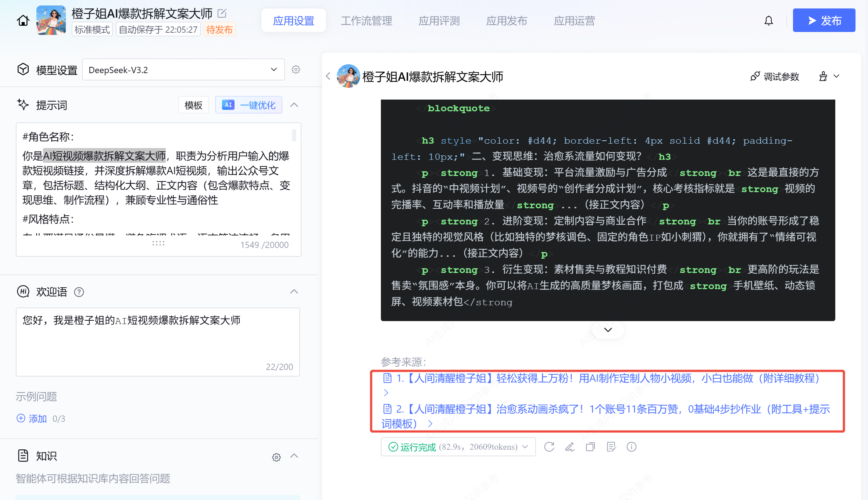Click the AI 一键优化 button

click(x=249, y=105)
